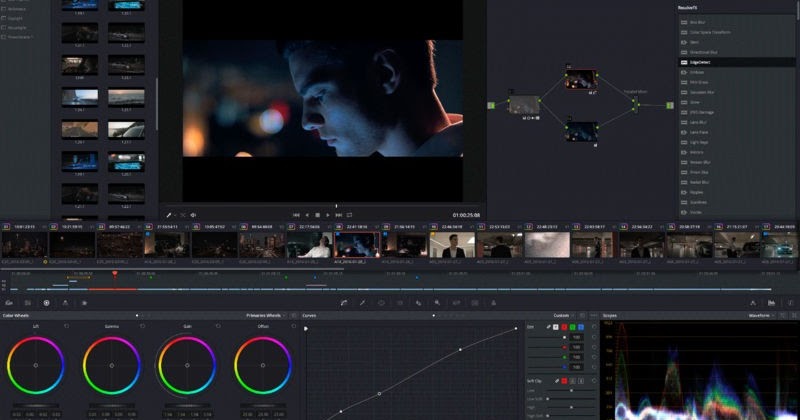The height and width of the screenshot is (420, 800).
Task: Mute viewer audio with speaker icon
Action: [x=193, y=215]
